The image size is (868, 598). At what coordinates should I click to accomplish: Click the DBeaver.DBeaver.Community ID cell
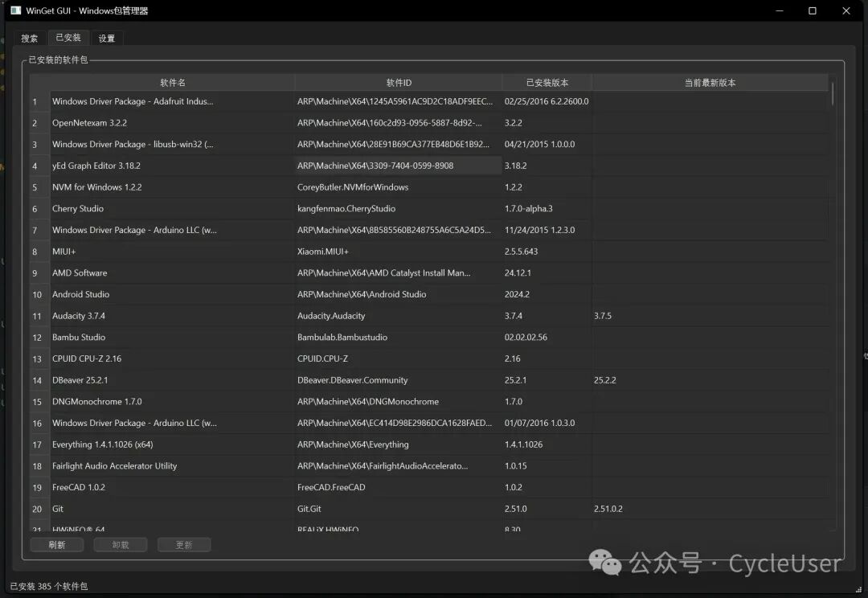coord(399,380)
